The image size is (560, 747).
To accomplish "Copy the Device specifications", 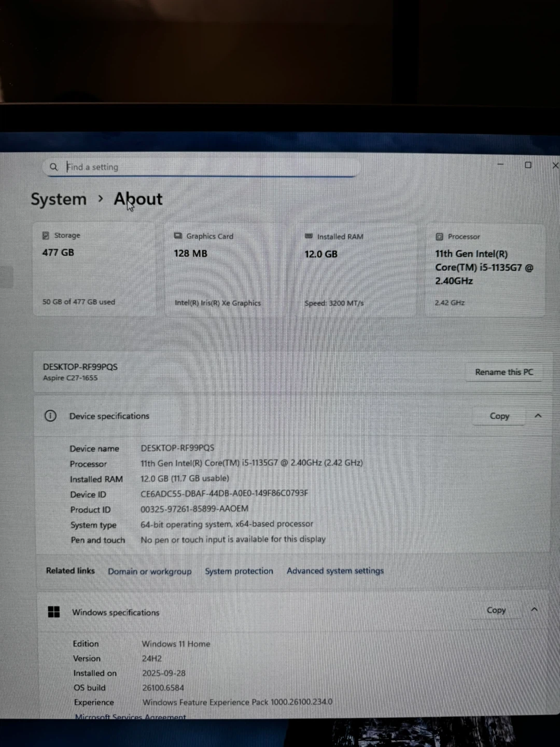I will coord(499,416).
